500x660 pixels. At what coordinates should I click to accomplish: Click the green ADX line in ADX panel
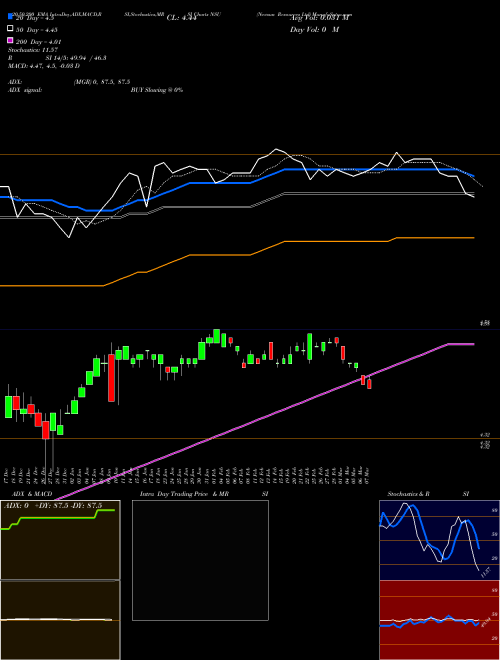58,519
